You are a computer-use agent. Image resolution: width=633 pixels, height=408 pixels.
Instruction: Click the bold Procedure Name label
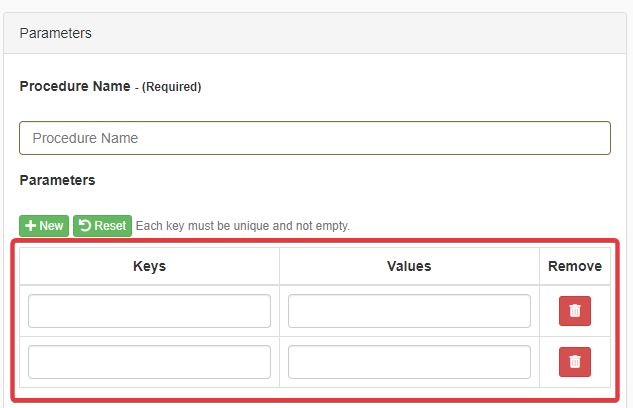(75, 87)
